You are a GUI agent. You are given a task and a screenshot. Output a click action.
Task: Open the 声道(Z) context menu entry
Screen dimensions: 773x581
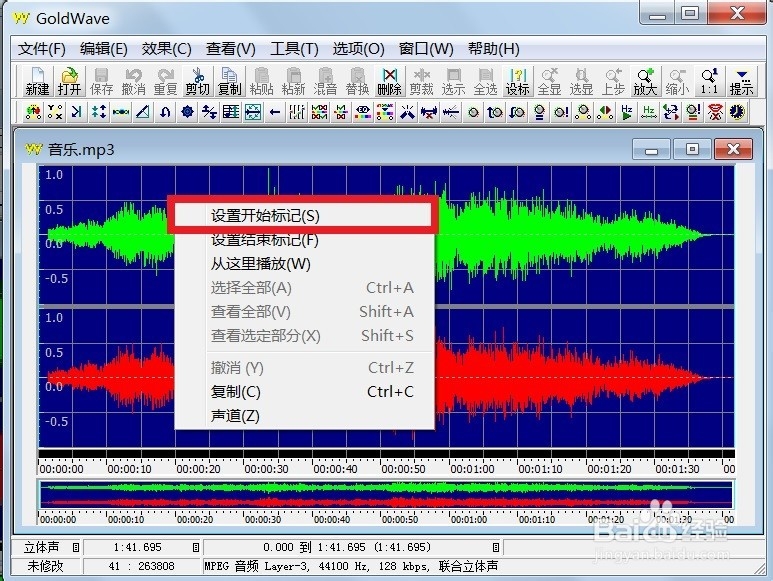(304, 416)
